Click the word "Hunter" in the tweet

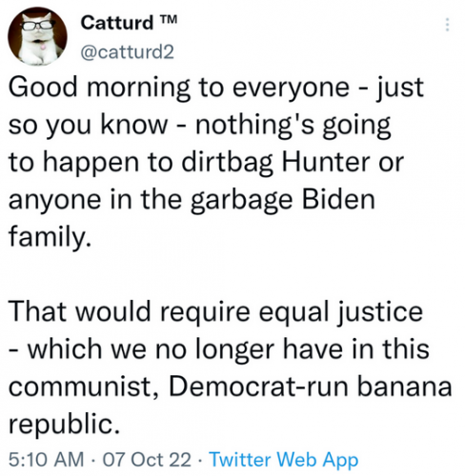point(326,163)
